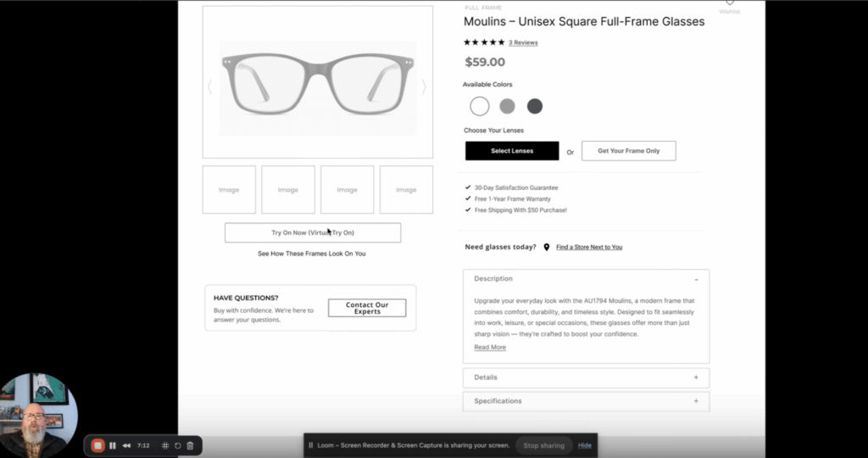Expand the Specifications section
Viewport: 868px width, 458px height.
(x=696, y=401)
